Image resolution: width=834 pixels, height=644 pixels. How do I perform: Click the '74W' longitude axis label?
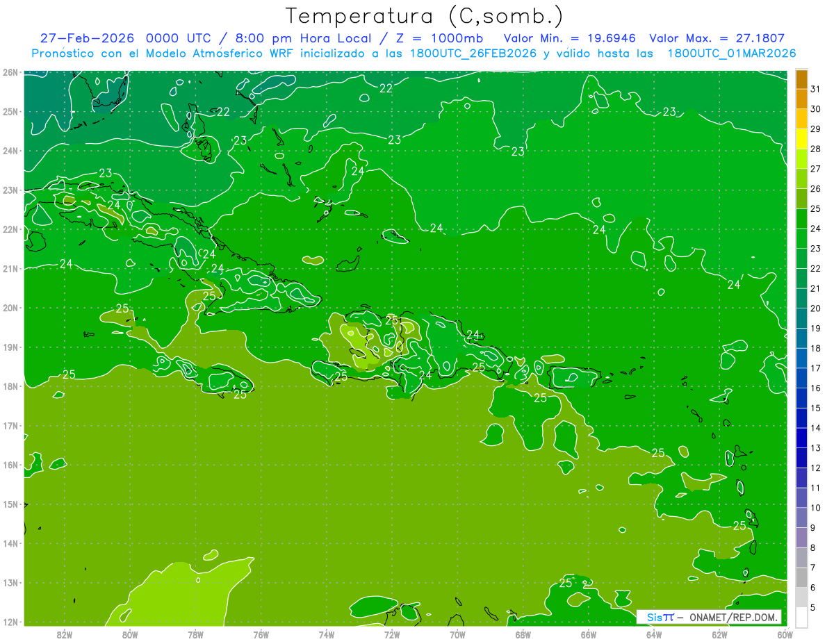click(x=327, y=634)
